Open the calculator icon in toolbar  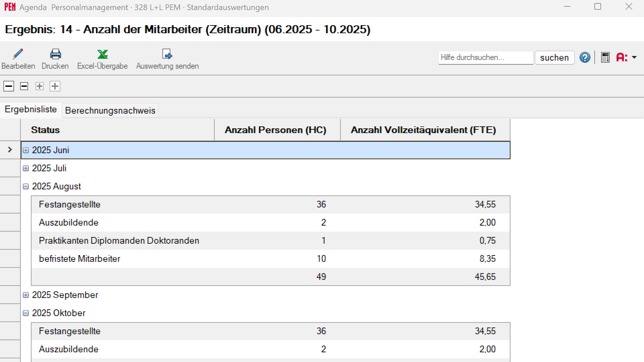point(605,57)
